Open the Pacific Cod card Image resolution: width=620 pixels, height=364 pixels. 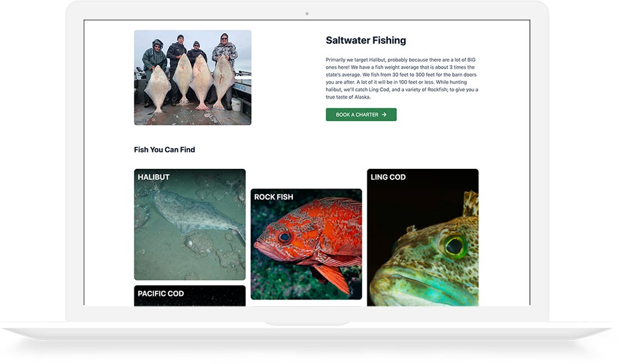tap(190, 296)
